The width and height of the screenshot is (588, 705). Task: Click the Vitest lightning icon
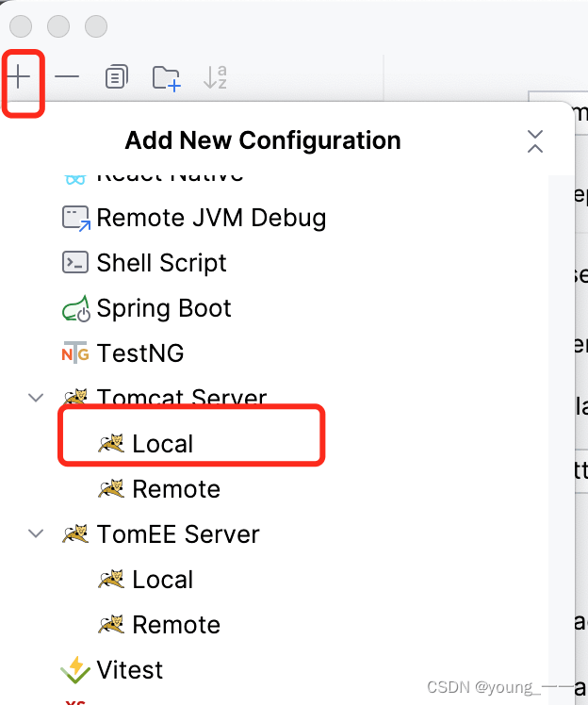tap(75, 670)
